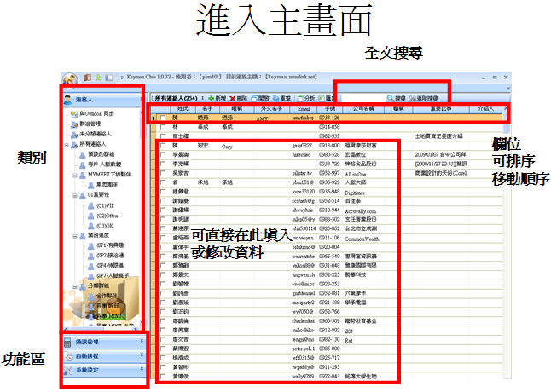Tick the checkbox for the Accuvally.com row
This screenshot has height=392, width=551.
(163, 210)
